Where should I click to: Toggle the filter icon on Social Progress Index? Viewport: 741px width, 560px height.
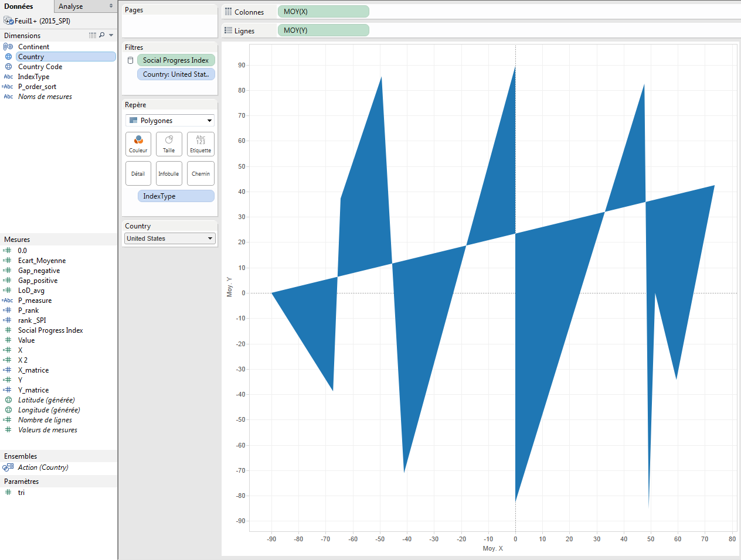coord(130,60)
